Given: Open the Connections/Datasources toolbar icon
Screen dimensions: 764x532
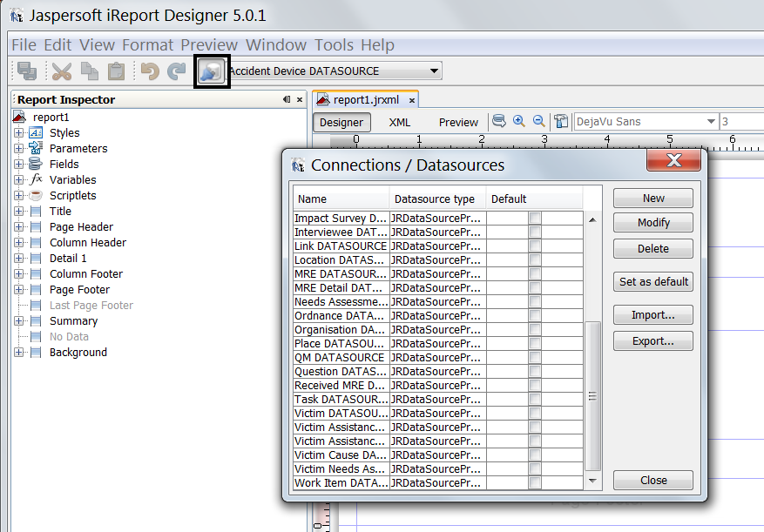Looking at the screenshot, I should (x=210, y=71).
